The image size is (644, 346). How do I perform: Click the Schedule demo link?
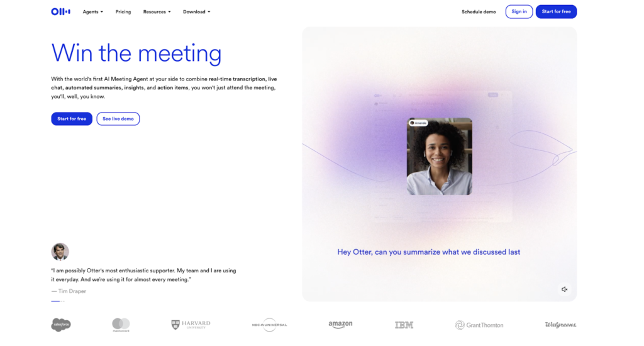tap(479, 12)
